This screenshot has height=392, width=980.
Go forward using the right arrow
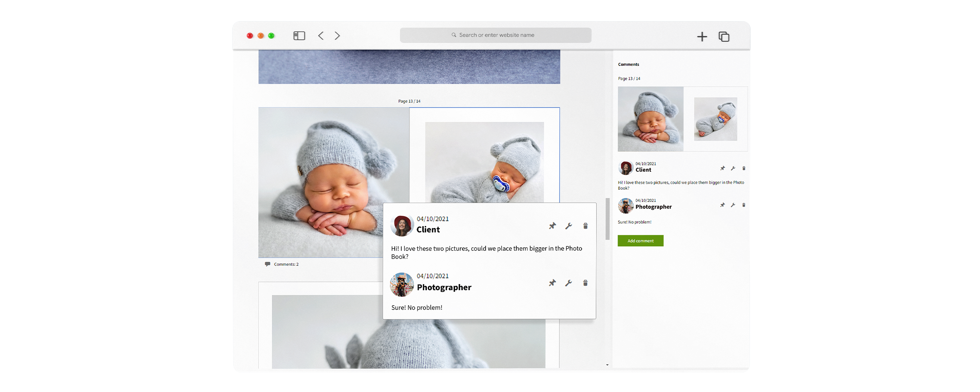337,35
